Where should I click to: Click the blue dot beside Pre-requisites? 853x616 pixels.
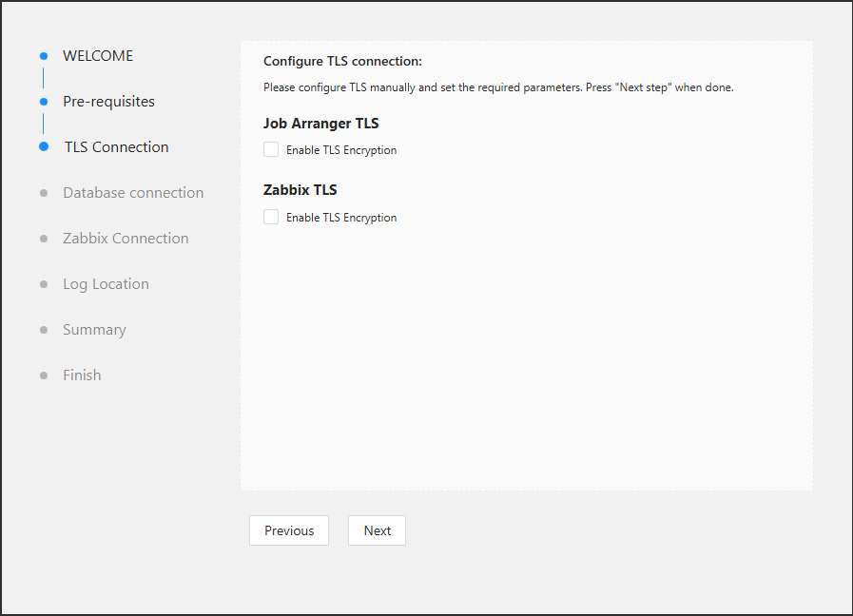[44, 102]
